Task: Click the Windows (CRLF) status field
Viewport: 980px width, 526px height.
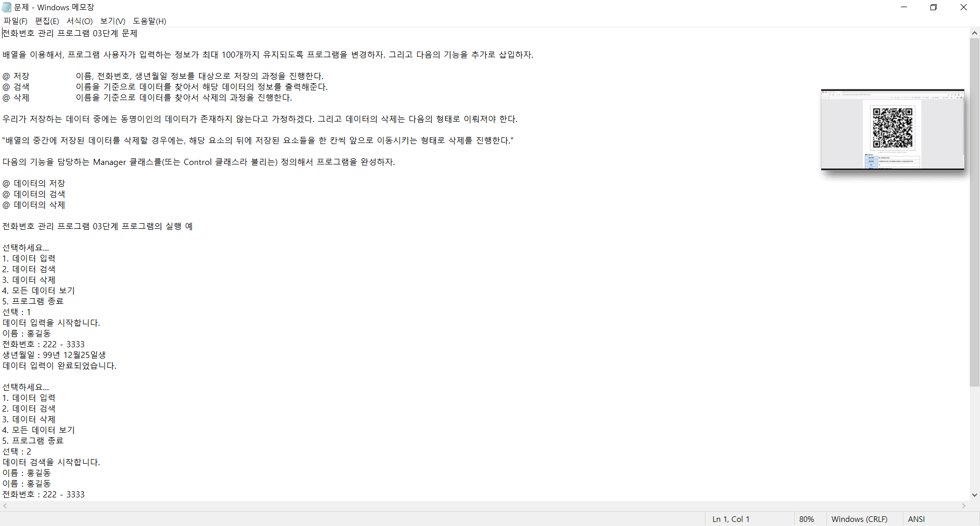Action: (x=859, y=519)
